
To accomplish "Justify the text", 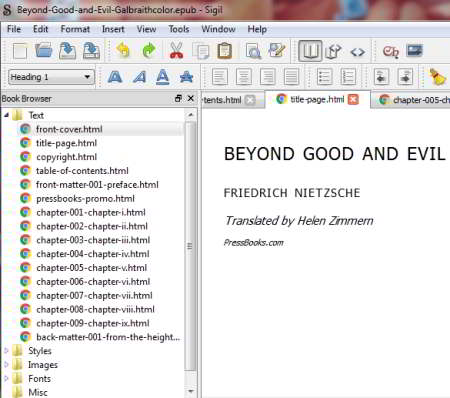I will click(x=291, y=77).
